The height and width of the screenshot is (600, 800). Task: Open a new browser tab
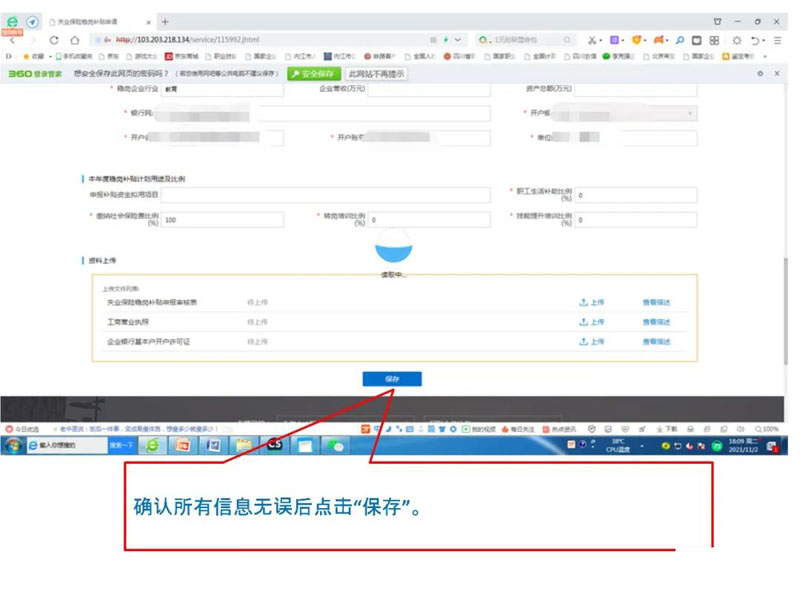point(165,21)
